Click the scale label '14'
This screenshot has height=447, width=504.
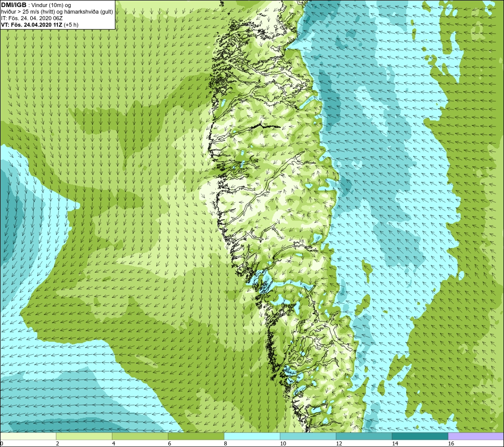pyautogui.click(x=395, y=444)
